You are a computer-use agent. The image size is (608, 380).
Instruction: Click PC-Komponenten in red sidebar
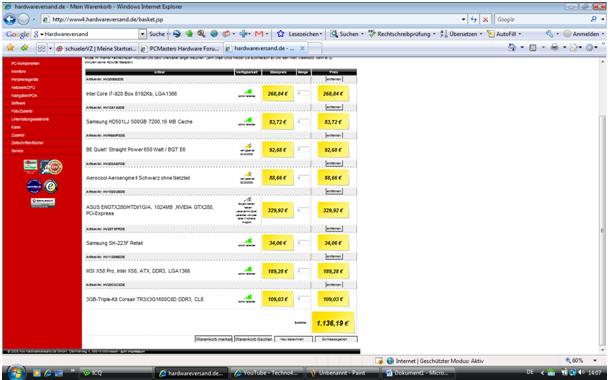tap(25, 63)
